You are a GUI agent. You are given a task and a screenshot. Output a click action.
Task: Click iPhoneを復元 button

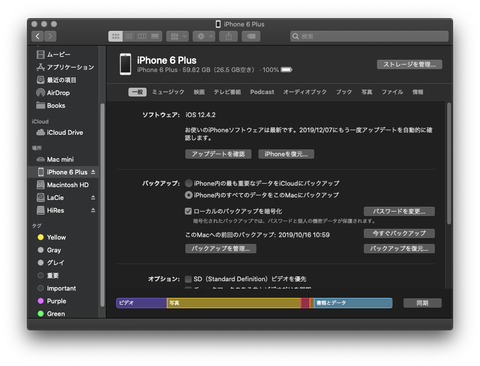286,154
